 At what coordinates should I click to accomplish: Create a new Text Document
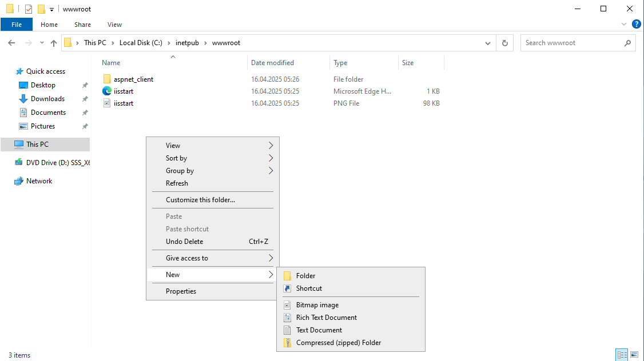(351, 330)
